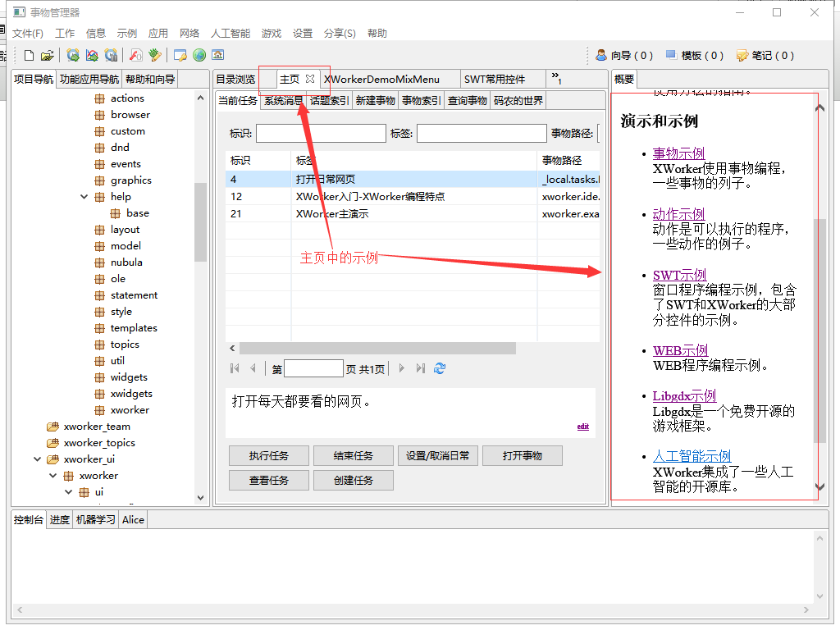Switch to the 功能应用导航 tab
The image size is (840, 630).
tap(89, 80)
